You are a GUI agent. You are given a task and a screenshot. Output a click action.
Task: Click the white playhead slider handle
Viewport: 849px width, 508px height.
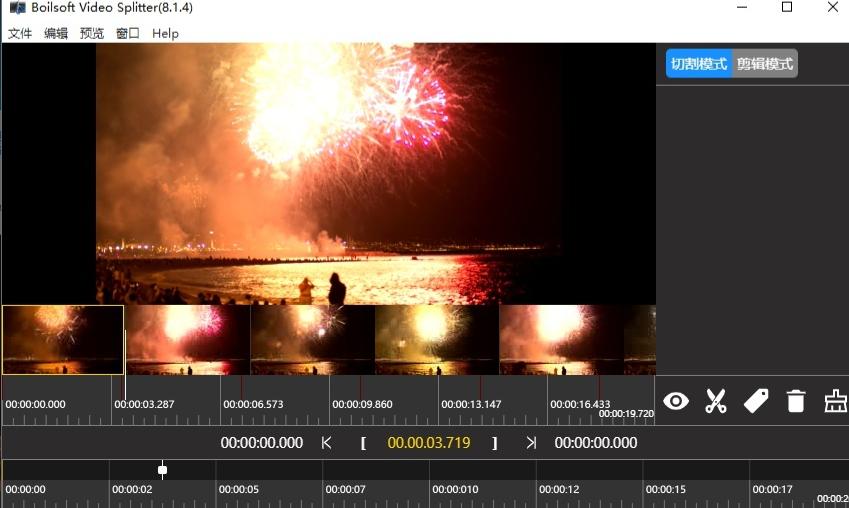[162, 470]
